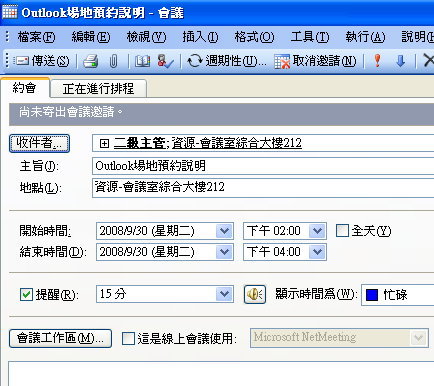The height and width of the screenshot is (386, 434).
Task: Set Low Importance with the blue down arrow
Action: tap(400, 61)
